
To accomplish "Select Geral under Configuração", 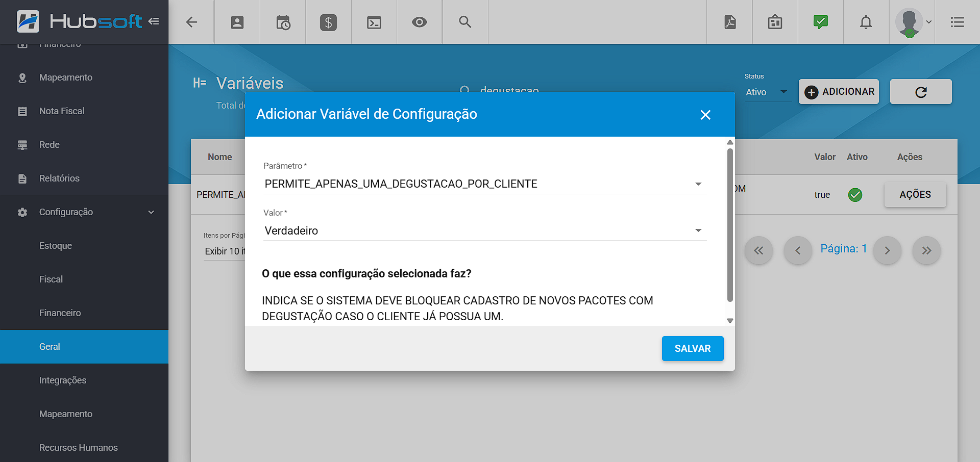I will pyautogui.click(x=84, y=347).
